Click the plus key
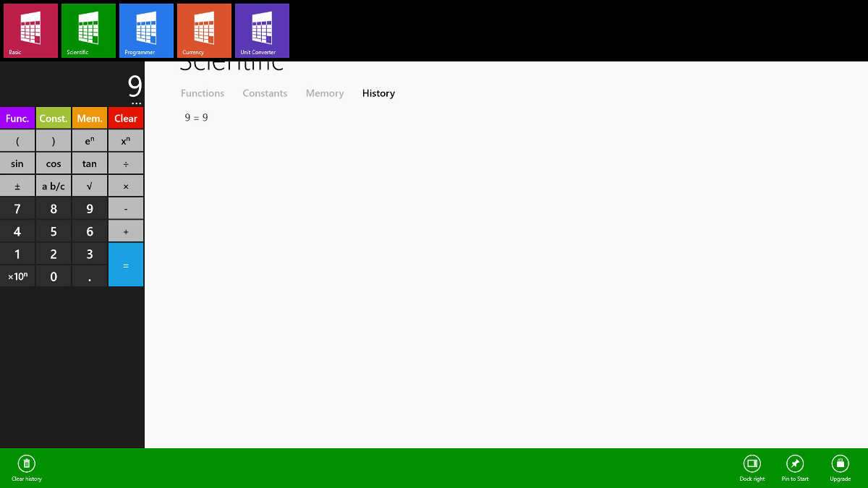Viewport: 868px width, 488px height. click(126, 231)
